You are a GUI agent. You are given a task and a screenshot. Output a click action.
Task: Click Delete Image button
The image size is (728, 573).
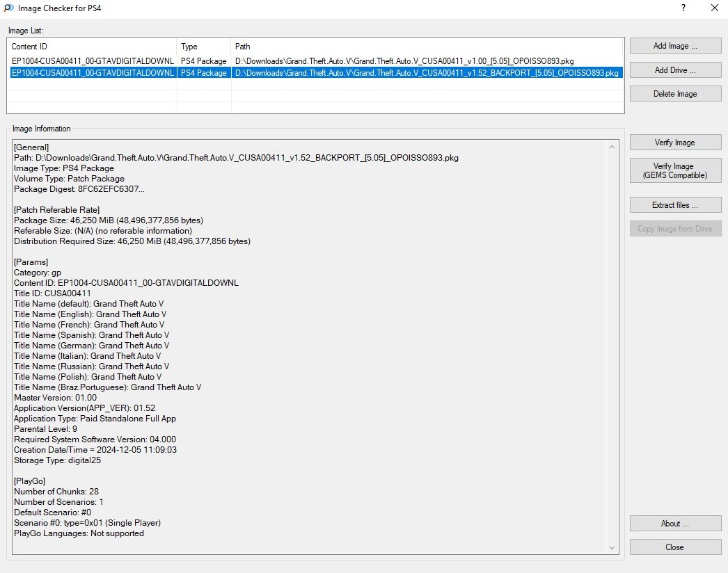(675, 94)
